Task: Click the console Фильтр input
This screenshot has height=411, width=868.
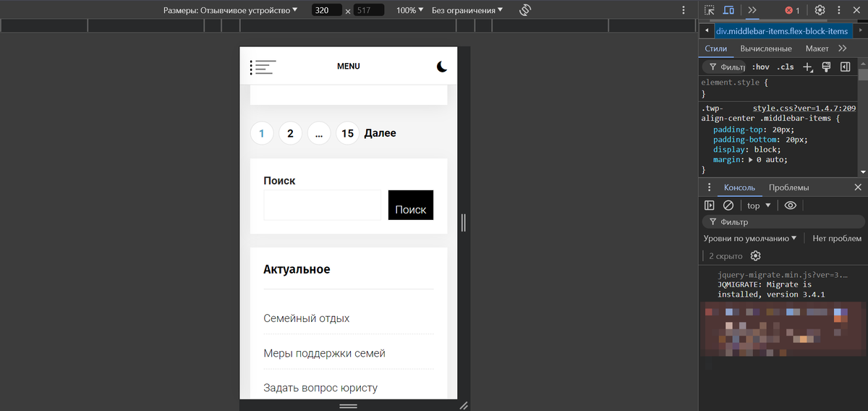Action: [x=783, y=222]
